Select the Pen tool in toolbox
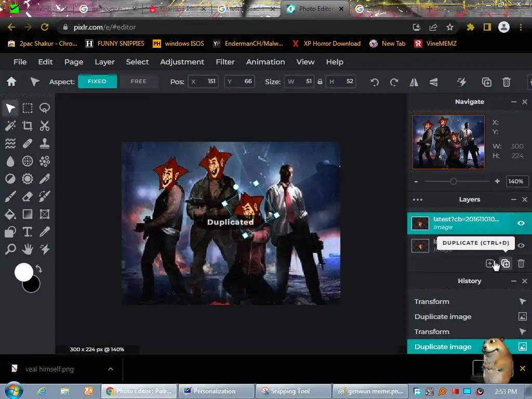 click(45, 179)
